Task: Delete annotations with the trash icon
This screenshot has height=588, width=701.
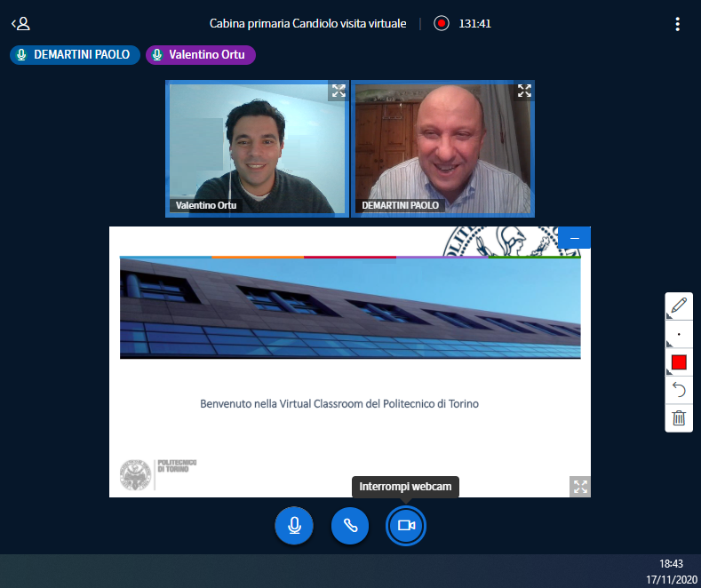Action: point(679,417)
